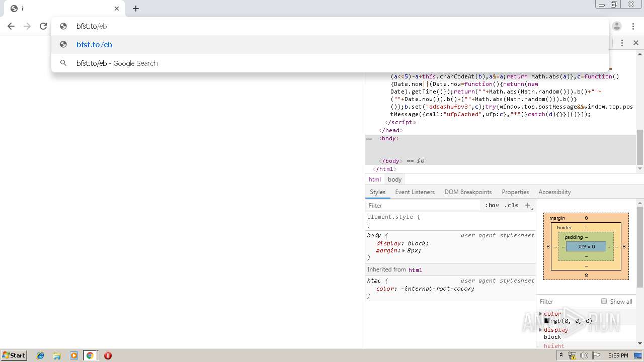Open the Action Center flag icon
The height and width of the screenshot is (362, 644).
[x=596, y=355]
